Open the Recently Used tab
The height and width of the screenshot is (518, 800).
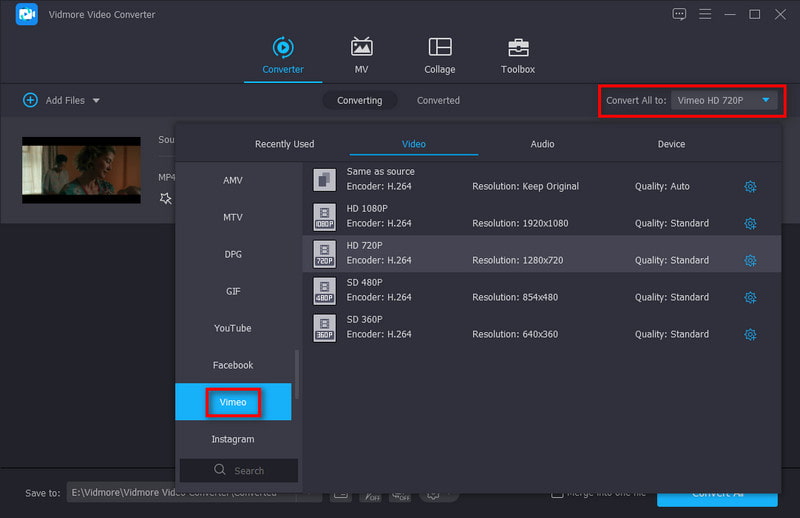pos(284,144)
